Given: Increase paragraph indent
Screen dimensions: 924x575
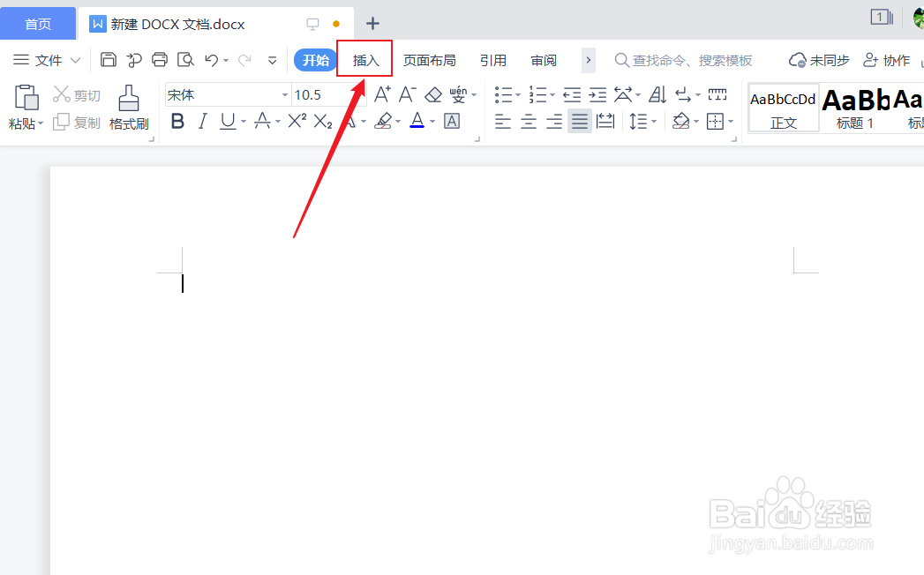Looking at the screenshot, I should [x=597, y=94].
